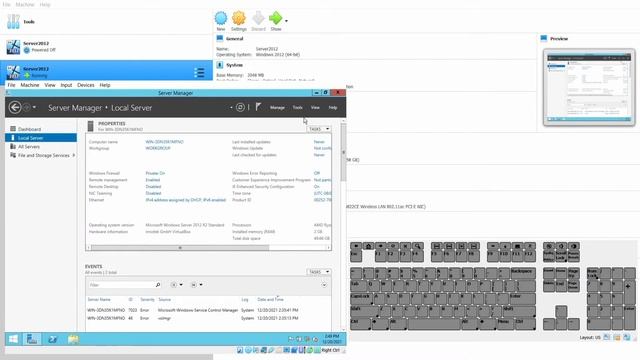Image resolution: width=640 pixels, height=360 pixels.
Task: Toggle the Menu key on soft keyboard
Action: pos(505,324)
